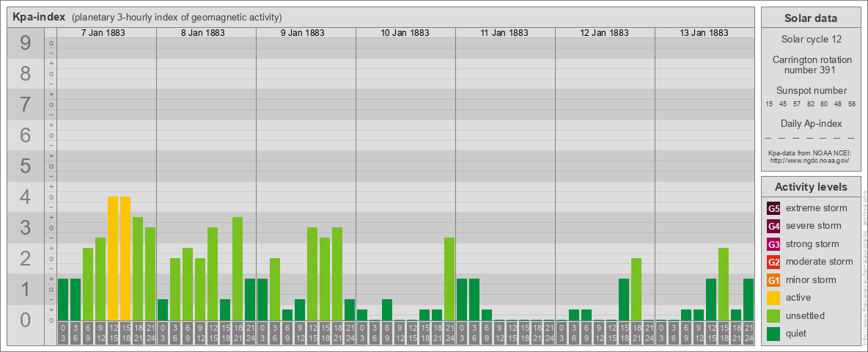868x352 pixels.
Task: Click the dark green 'quiet' legend swatch
Action: 773,334
